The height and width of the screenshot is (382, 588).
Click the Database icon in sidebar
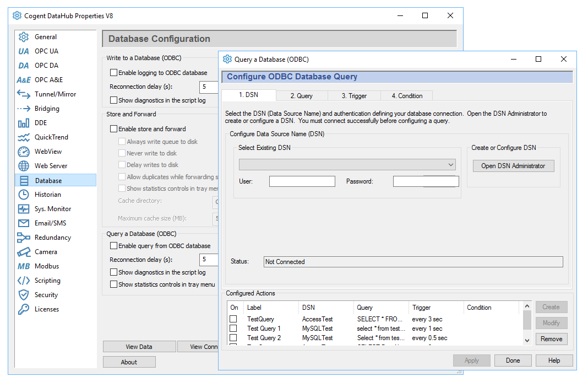[24, 181]
